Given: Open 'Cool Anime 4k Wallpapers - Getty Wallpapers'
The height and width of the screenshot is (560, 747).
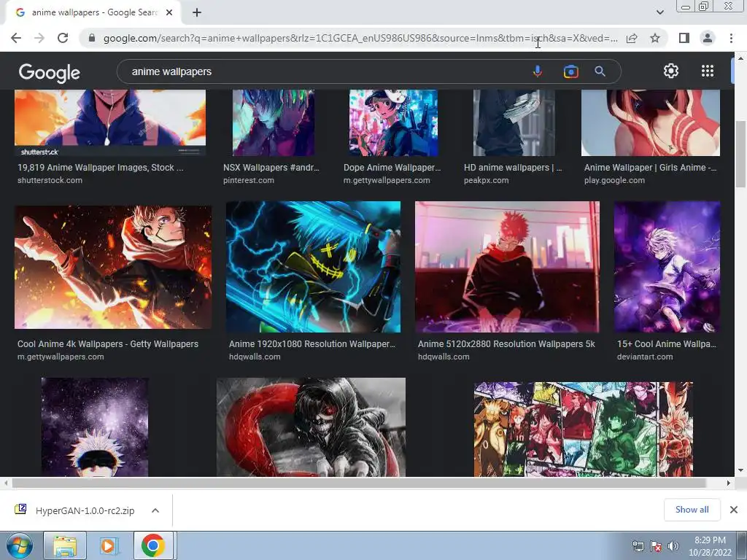Looking at the screenshot, I should [108, 344].
